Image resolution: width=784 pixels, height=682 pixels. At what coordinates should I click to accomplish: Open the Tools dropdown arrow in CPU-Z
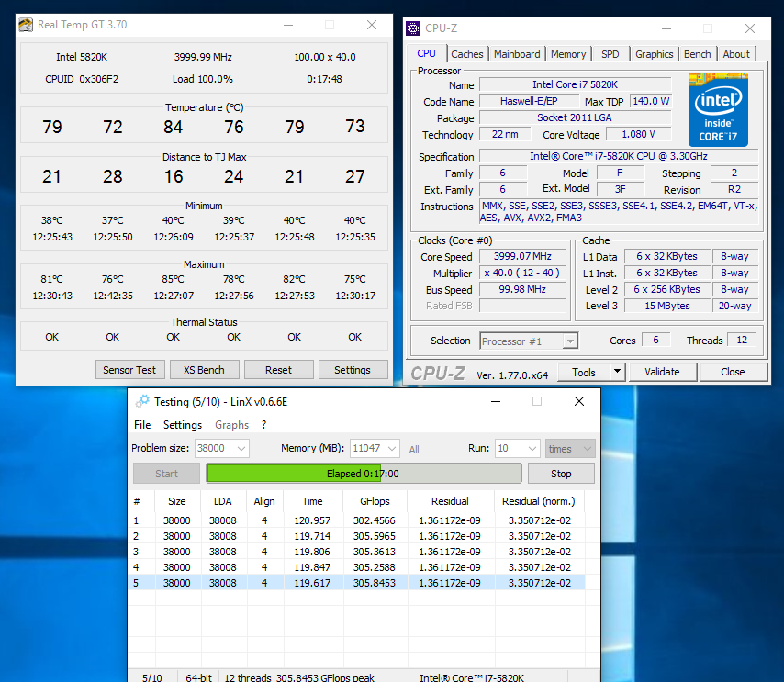618,372
